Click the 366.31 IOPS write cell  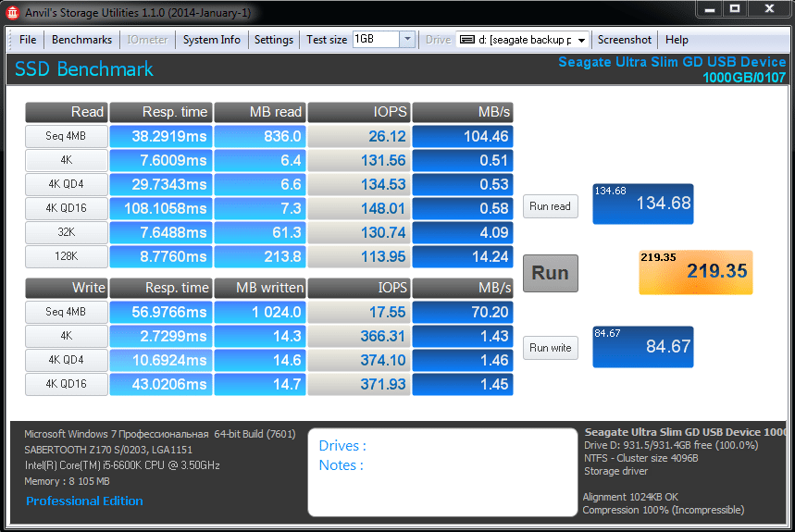(358, 336)
